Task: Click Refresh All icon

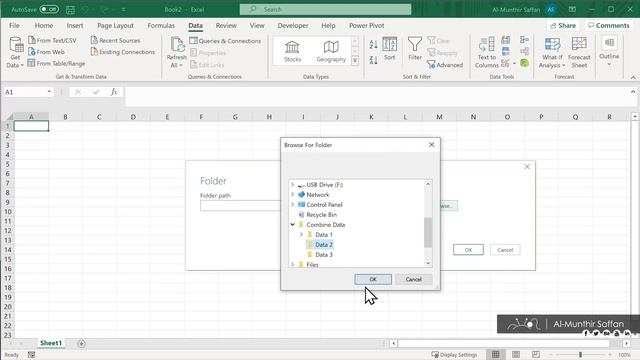Action: (x=177, y=45)
